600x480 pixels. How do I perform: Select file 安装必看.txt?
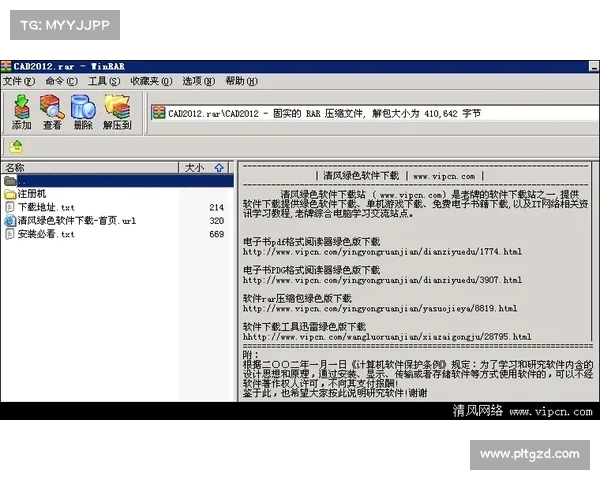pos(46,234)
